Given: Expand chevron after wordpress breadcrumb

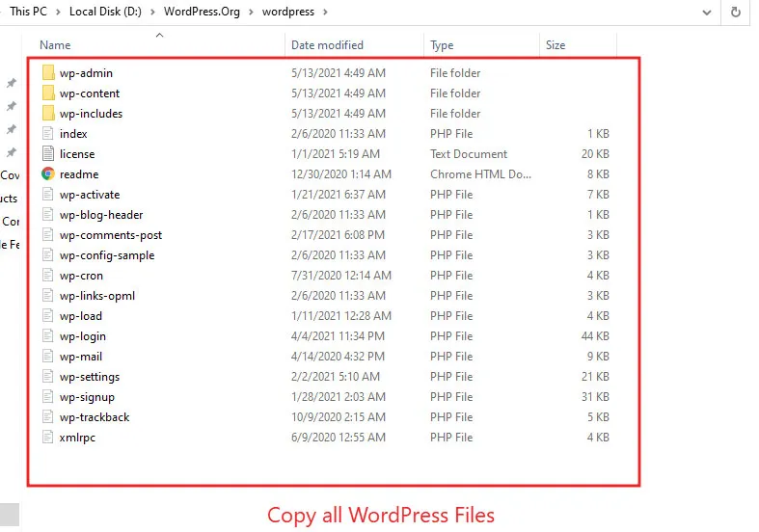Looking at the screenshot, I should [x=325, y=13].
